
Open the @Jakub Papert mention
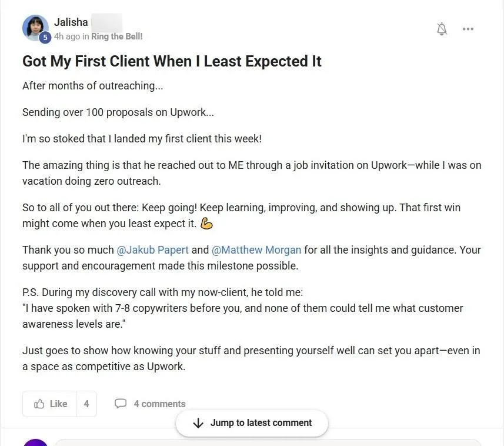point(153,250)
